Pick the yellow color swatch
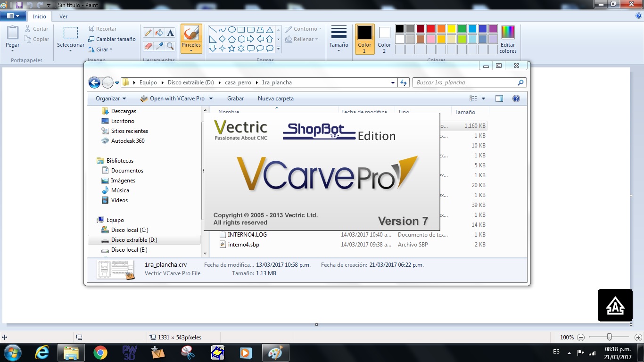This screenshot has width=644, height=362. coord(451,29)
